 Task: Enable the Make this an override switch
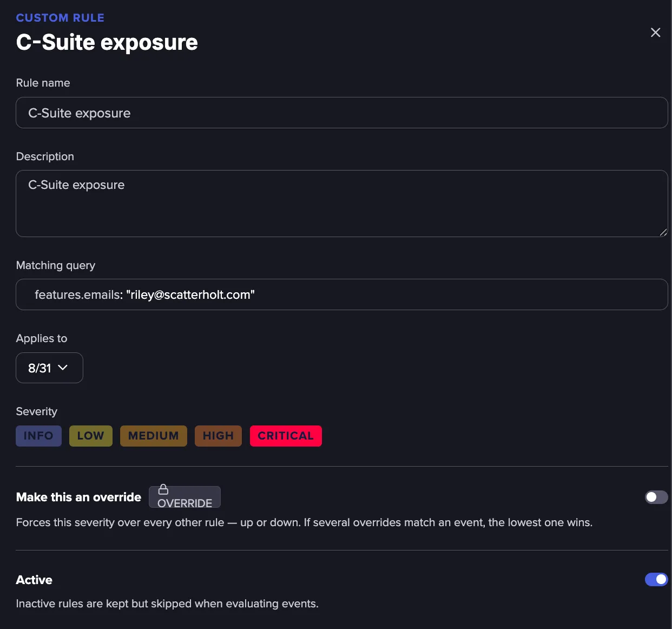(656, 497)
